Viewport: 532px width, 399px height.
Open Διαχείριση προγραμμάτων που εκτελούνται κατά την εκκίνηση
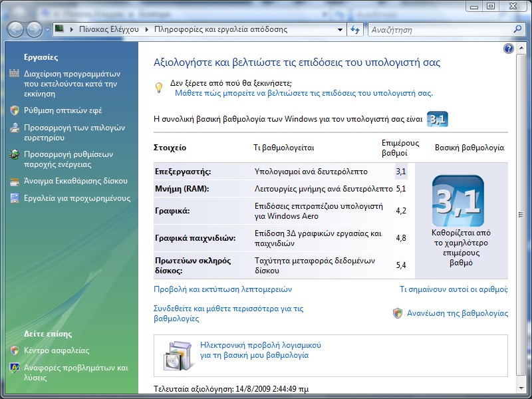coord(72,84)
